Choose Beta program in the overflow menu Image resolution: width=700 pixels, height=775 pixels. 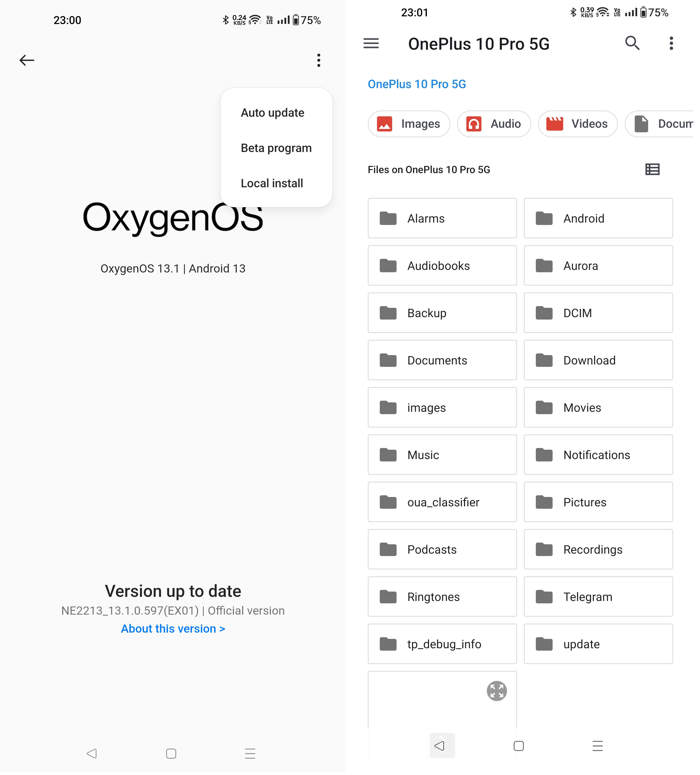(276, 148)
